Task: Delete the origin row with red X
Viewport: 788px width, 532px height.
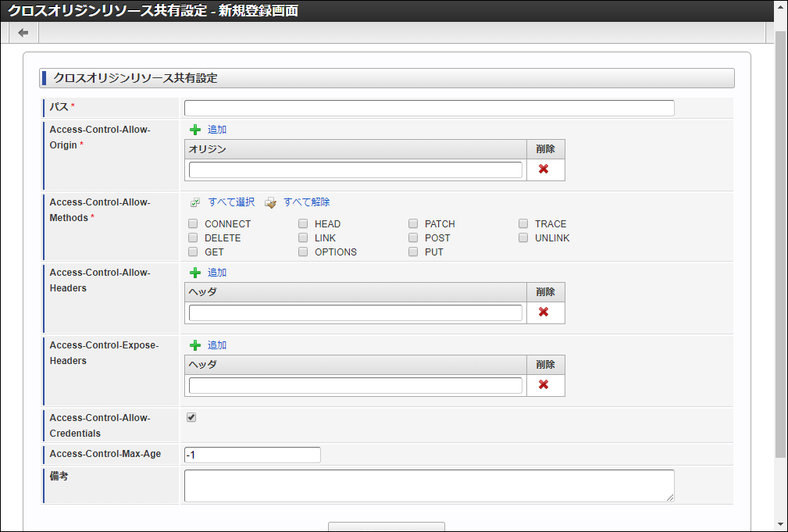Action: click(x=544, y=170)
